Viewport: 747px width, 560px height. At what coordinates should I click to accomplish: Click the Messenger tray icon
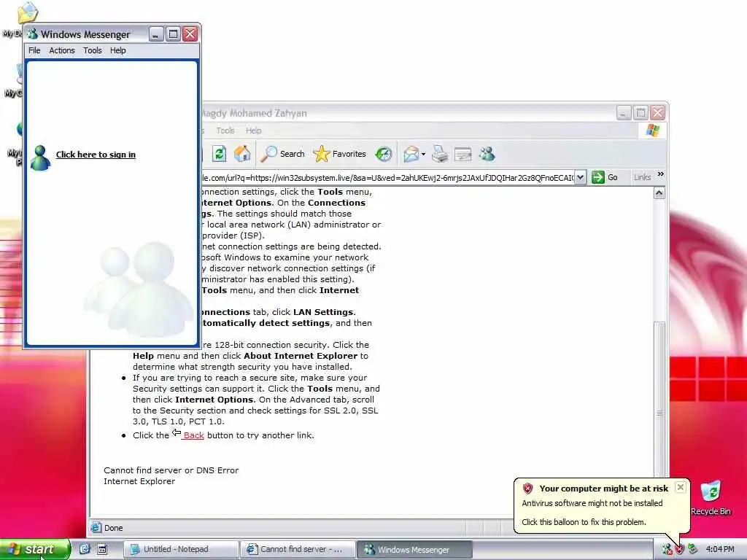coord(667,550)
